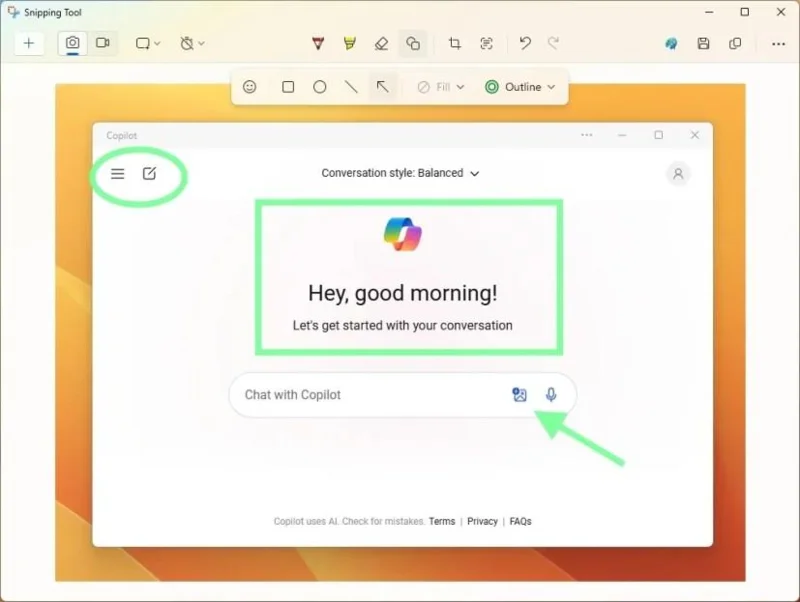Switch to video recording mode
The height and width of the screenshot is (602, 800).
[103, 43]
